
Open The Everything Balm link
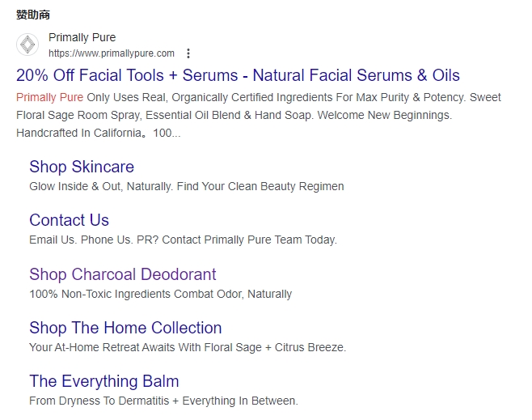click(x=104, y=381)
